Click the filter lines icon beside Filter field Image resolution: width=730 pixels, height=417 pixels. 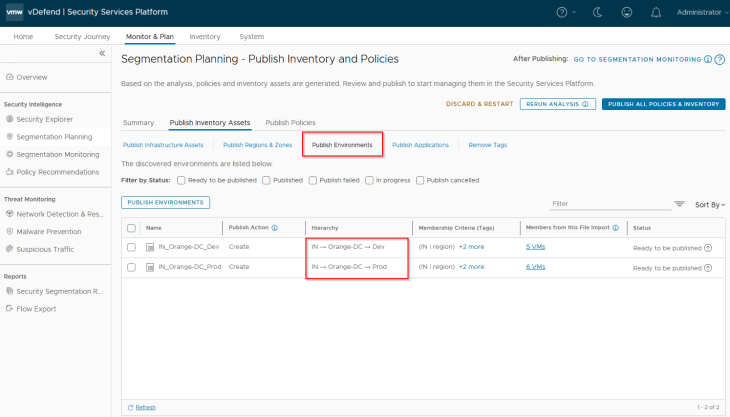tap(680, 204)
